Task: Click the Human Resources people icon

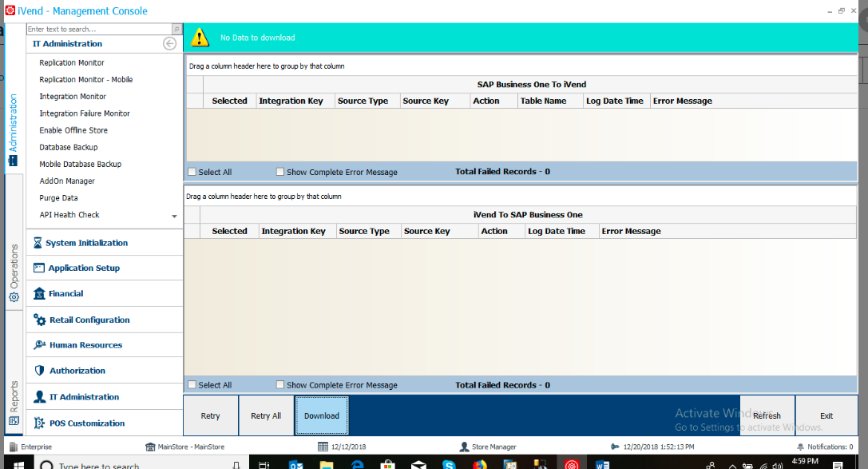Action: pyautogui.click(x=39, y=345)
